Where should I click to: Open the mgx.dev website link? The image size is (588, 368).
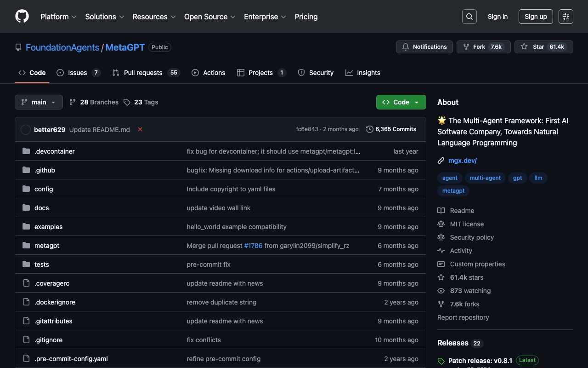point(462,161)
